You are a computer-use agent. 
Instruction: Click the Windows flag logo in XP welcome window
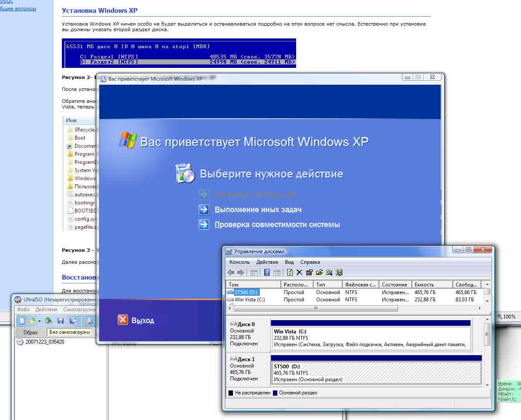128,140
